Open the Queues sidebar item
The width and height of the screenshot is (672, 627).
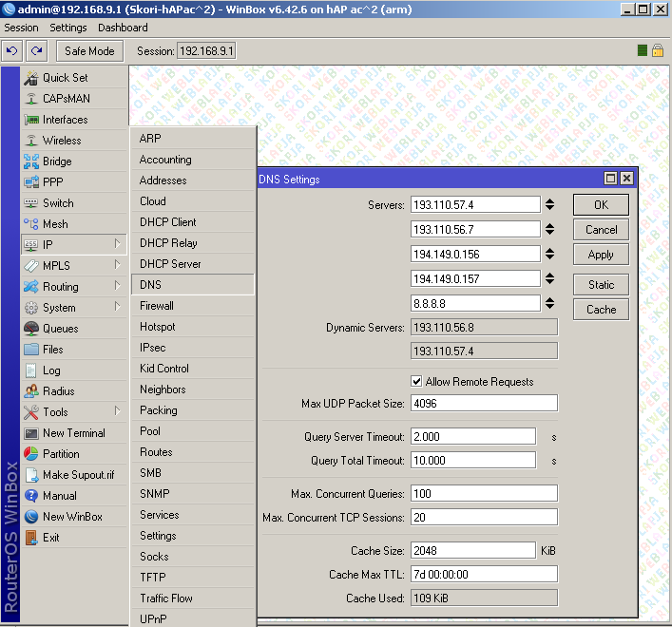tap(61, 329)
